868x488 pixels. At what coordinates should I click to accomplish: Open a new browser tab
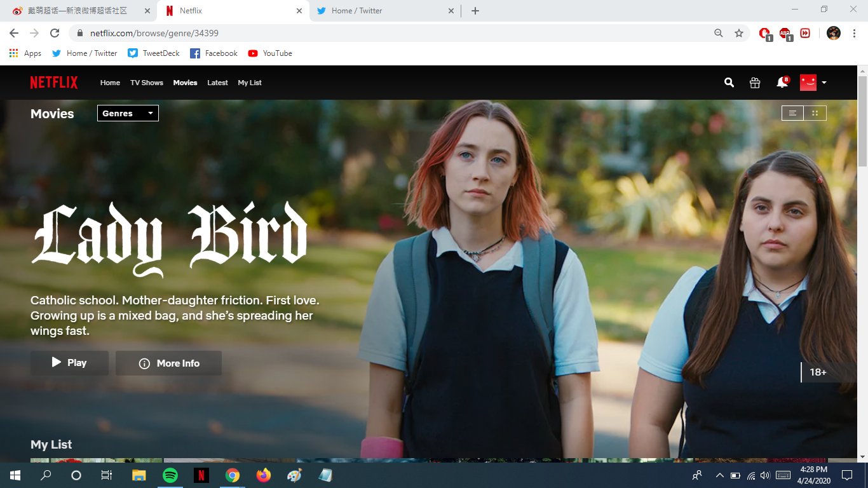(475, 11)
